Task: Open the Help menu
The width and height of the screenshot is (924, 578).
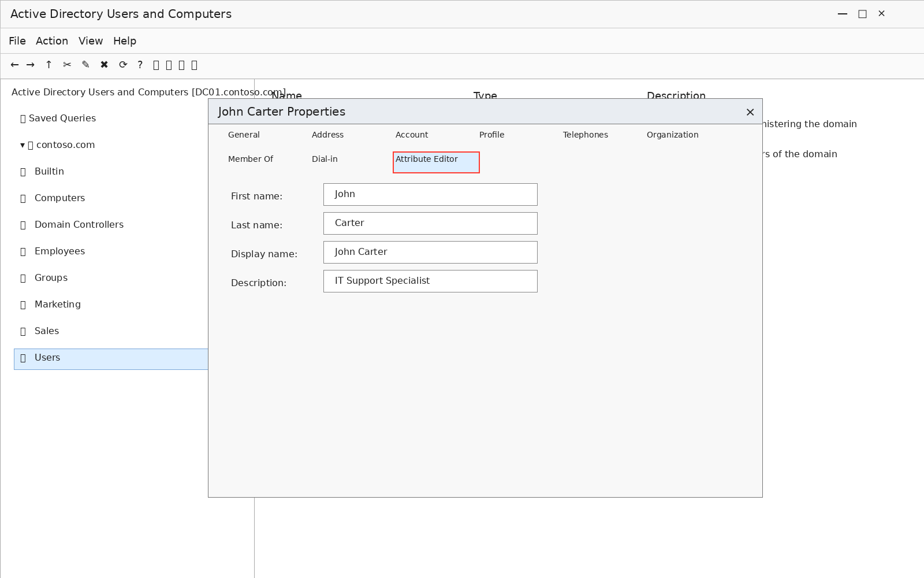Action: click(125, 41)
